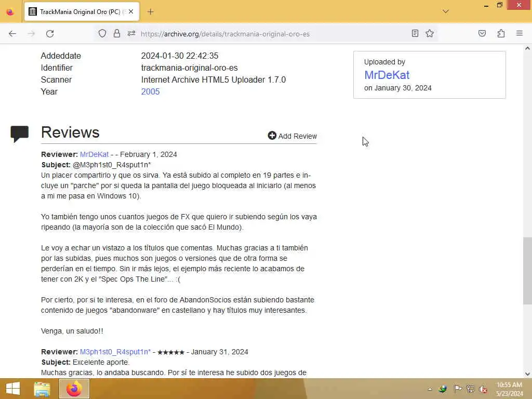Open the taskbar clock and date
Viewport: 532px width, 399px height.
pos(509,389)
